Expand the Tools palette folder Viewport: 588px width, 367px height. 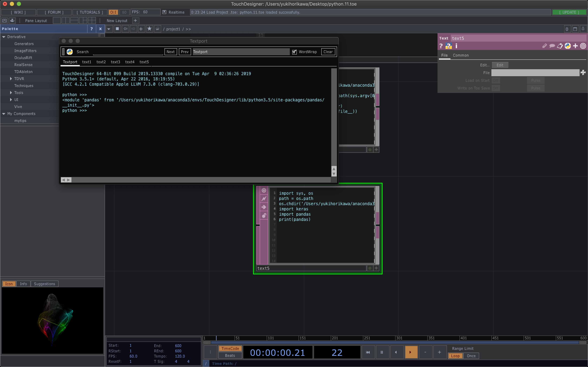pyautogui.click(x=11, y=93)
